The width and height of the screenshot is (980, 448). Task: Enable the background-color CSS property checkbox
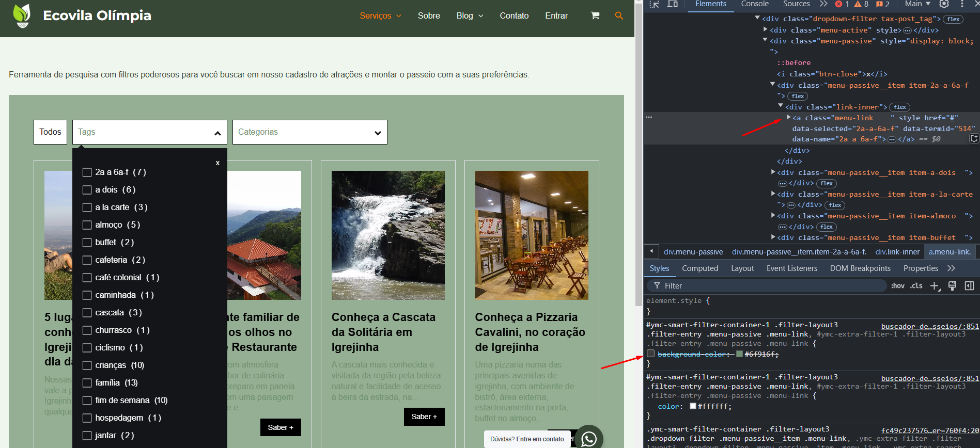point(651,354)
